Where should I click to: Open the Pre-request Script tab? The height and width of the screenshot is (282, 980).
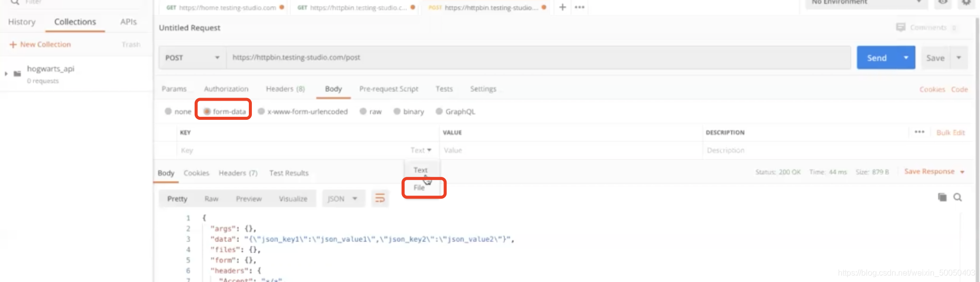click(x=389, y=89)
